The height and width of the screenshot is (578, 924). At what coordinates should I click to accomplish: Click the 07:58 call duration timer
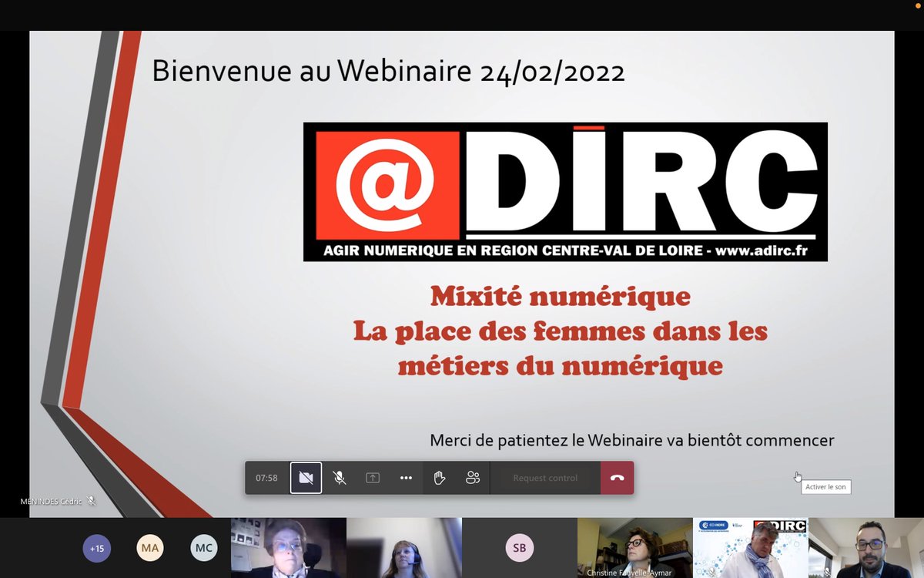click(266, 478)
